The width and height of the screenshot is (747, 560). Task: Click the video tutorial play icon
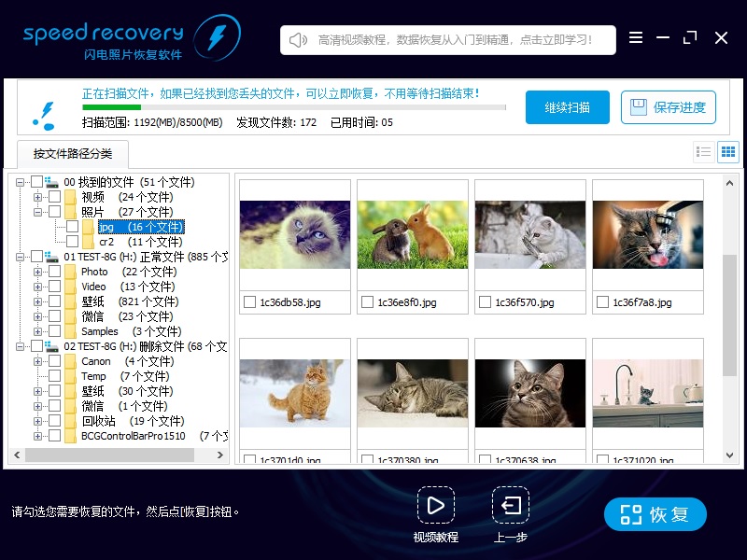pyautogui.click(x=435, y=505)
